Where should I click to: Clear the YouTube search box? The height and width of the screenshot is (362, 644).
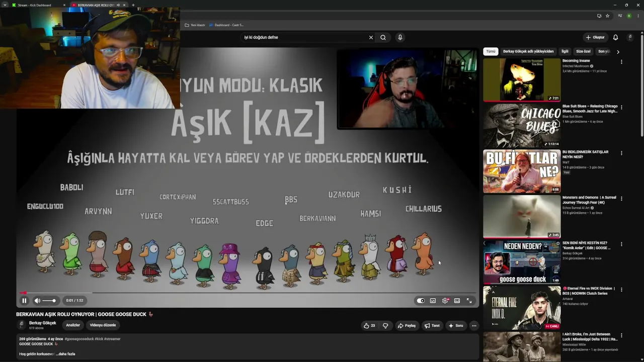click(371, 37)
